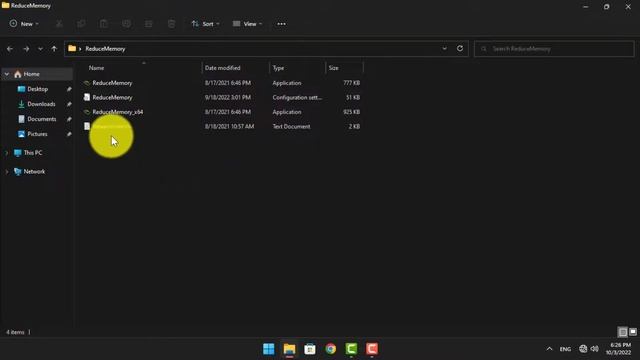Open Google Chrome from taskbar
This screenshot has height=360, width=640.
pos(331,349)
